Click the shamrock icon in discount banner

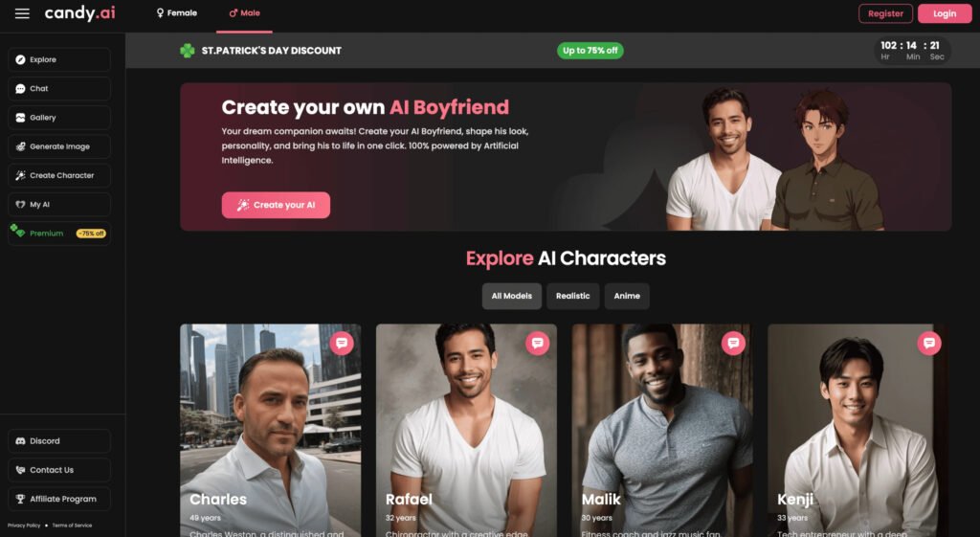coord(187,51)
